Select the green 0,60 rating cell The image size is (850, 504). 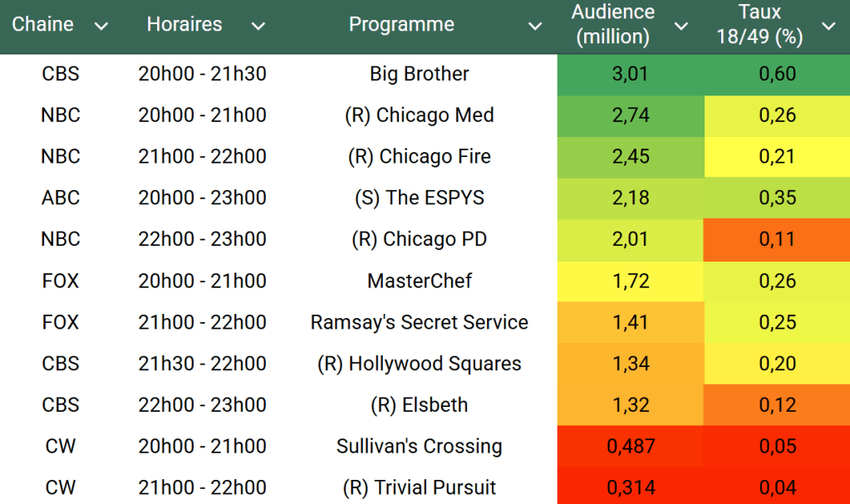point(777,74)
